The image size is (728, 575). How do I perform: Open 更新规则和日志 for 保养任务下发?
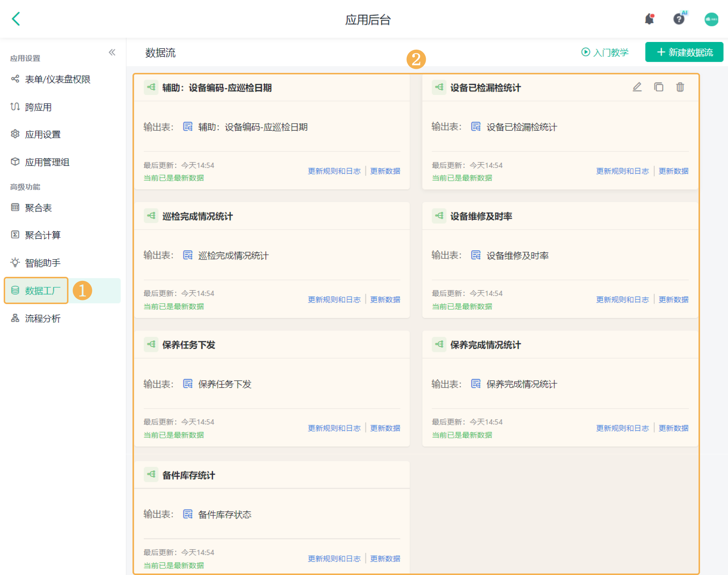(334, 428)
